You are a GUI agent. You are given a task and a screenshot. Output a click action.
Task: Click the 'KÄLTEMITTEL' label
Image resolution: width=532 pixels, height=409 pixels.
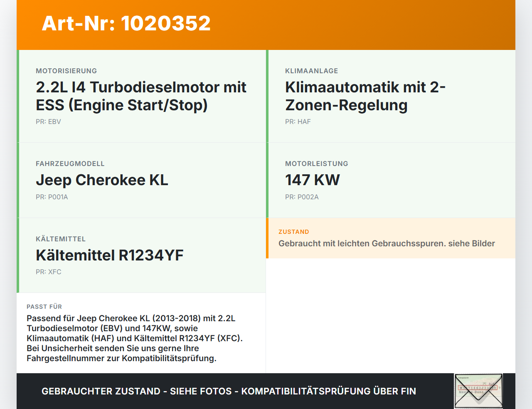click(61, 239)
